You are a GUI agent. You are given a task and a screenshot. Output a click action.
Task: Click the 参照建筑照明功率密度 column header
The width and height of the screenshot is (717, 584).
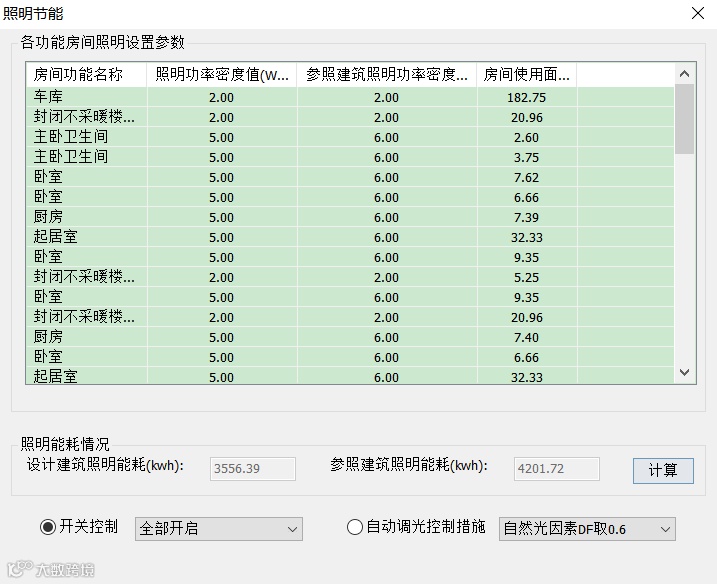(x=387, y=74)
